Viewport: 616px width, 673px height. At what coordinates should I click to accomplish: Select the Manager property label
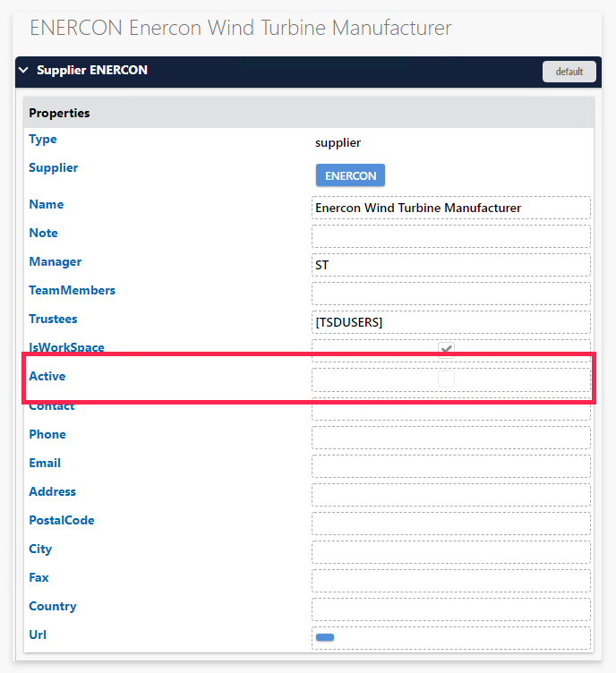click(56, 262)
